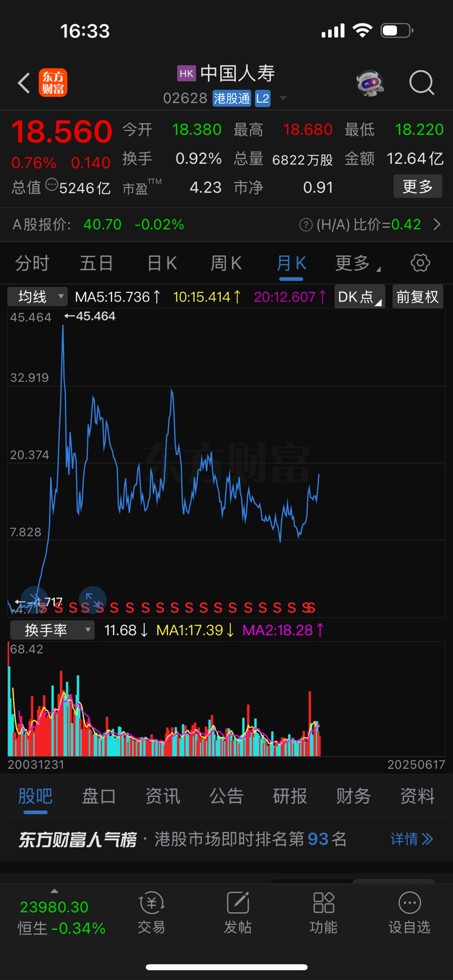The width and height of the screenshot is (453, 980).
Task: Switch to 五日 chart tab
Action: 96,263
